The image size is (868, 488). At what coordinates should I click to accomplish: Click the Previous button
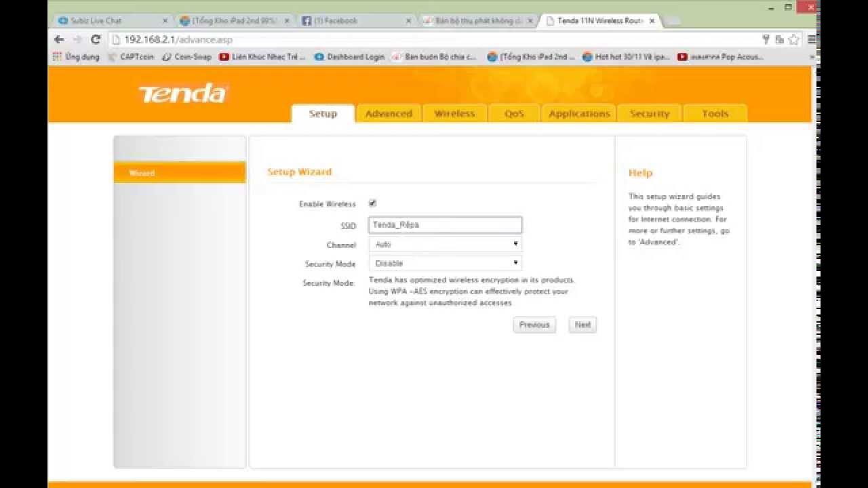coord(534,325)
